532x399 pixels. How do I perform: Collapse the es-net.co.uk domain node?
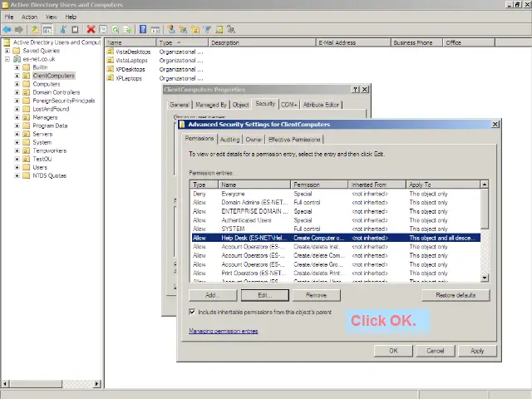click(x=7, y=59)
